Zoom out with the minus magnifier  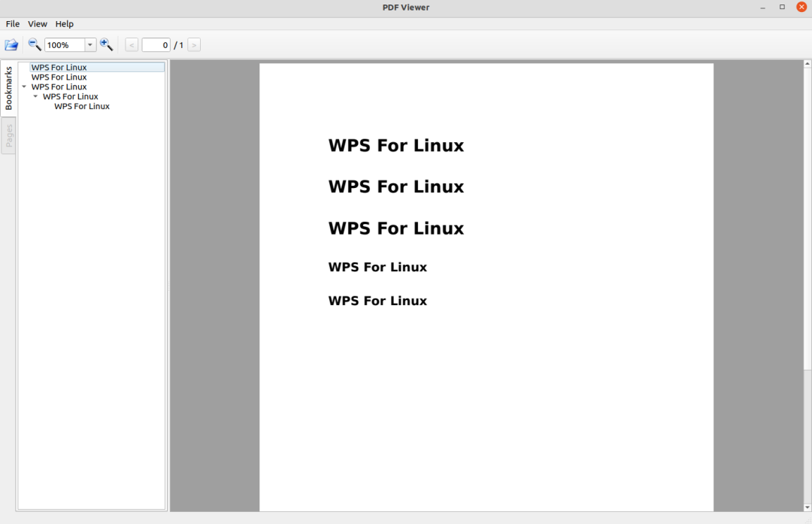click(35, 44)
